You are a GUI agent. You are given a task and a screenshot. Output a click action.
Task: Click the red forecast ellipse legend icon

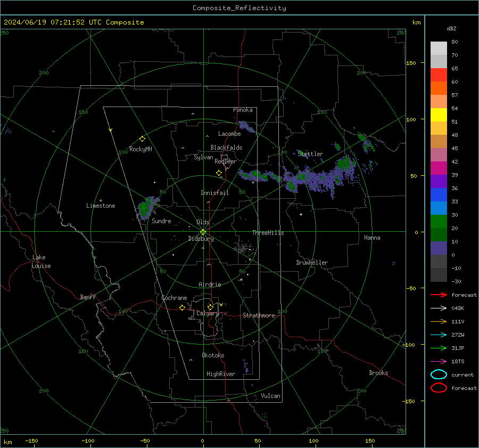(x=439, y=388)
